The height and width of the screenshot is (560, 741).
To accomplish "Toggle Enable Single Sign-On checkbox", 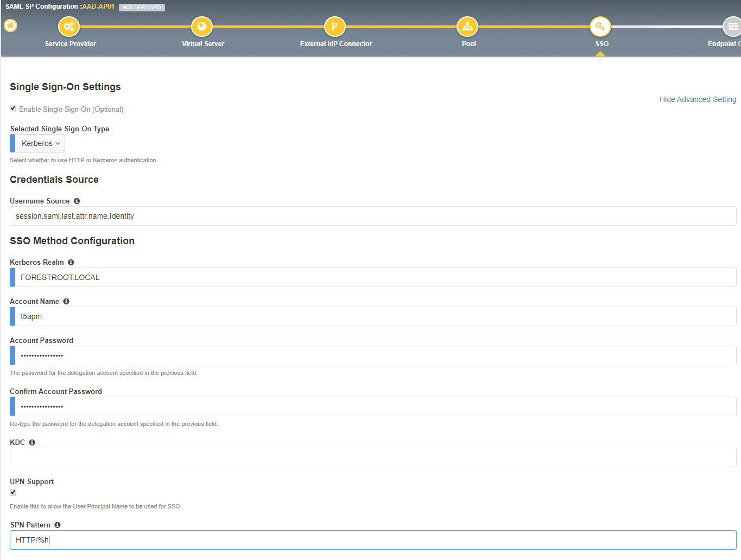I will 13,109.
